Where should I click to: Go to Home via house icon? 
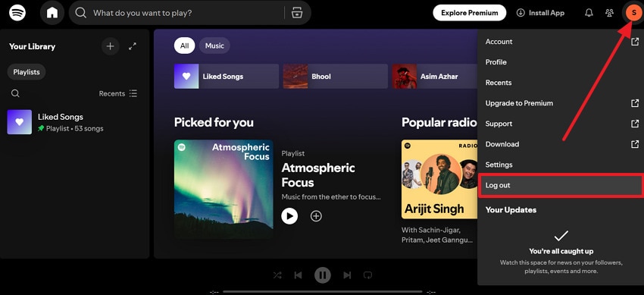[52, 13]
